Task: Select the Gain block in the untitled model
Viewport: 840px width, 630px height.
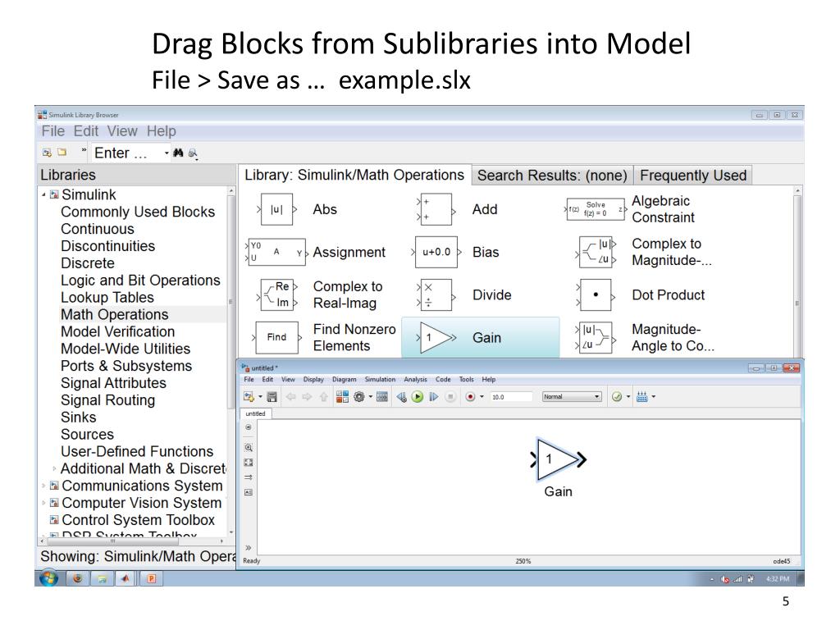Action: pyautogui.click(x=558, y=459)
